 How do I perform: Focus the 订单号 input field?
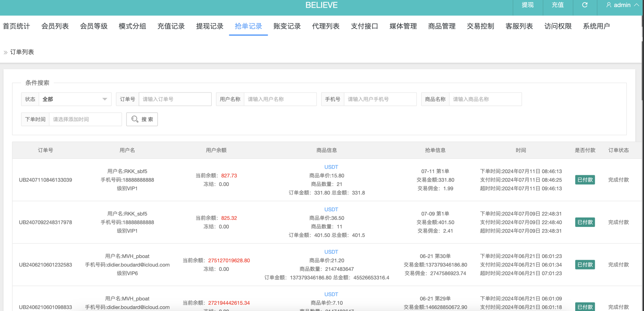coord(175,99)
